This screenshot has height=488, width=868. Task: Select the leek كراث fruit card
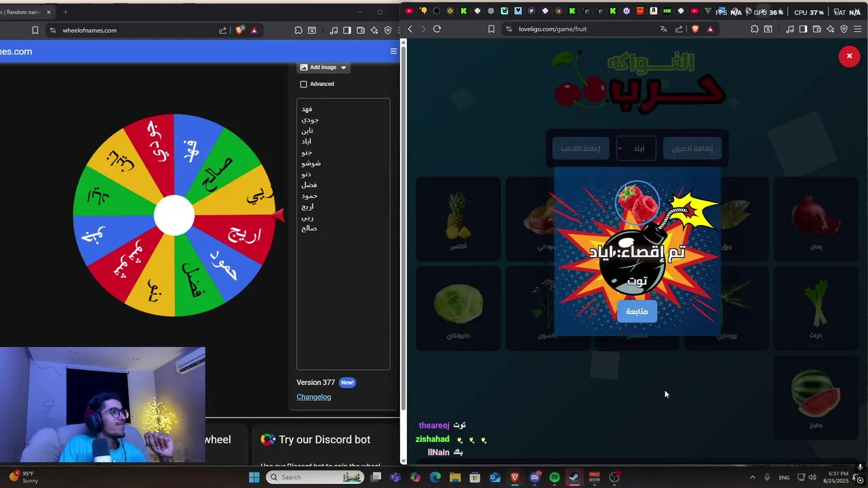point(816,308)
